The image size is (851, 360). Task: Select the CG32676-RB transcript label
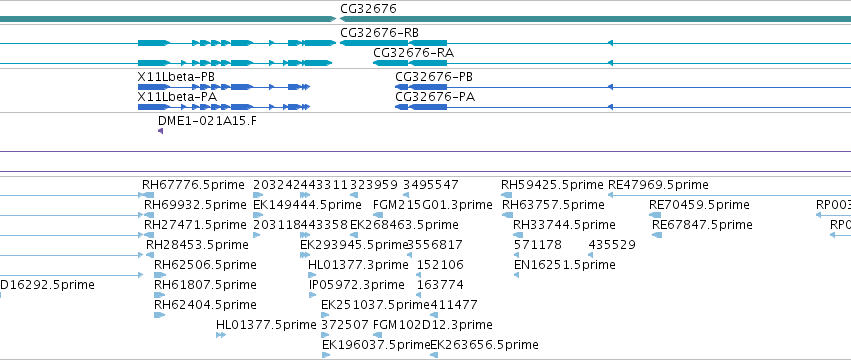[x=379, y=33]
